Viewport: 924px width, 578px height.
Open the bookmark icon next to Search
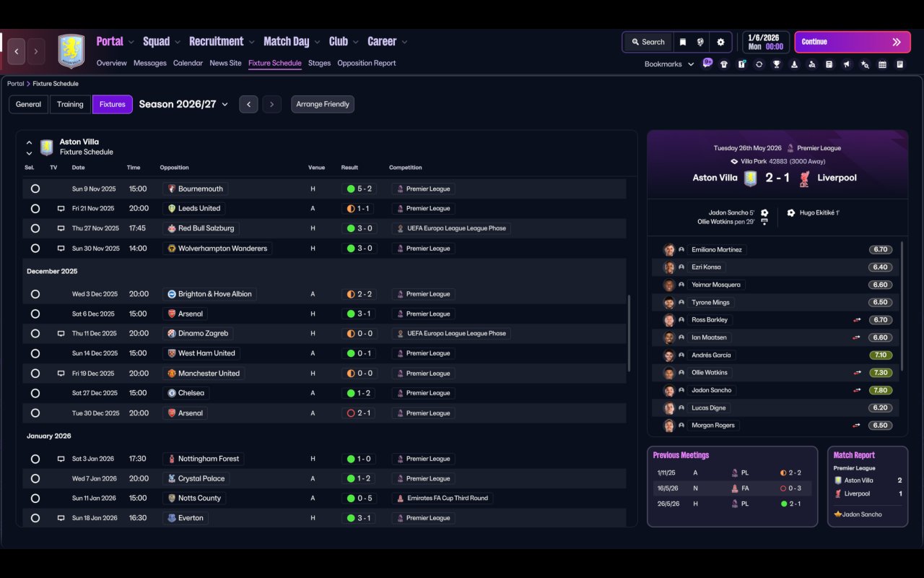tap(682, 42)
